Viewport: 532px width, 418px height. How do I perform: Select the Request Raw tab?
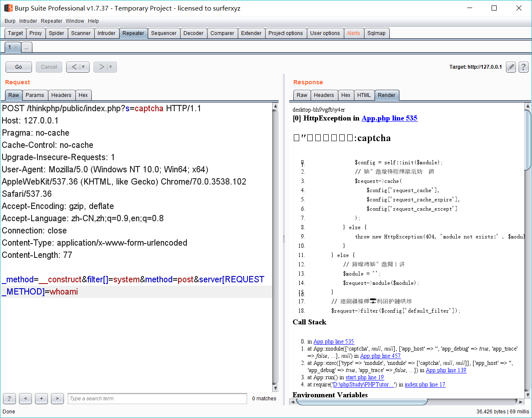point(14,95)
